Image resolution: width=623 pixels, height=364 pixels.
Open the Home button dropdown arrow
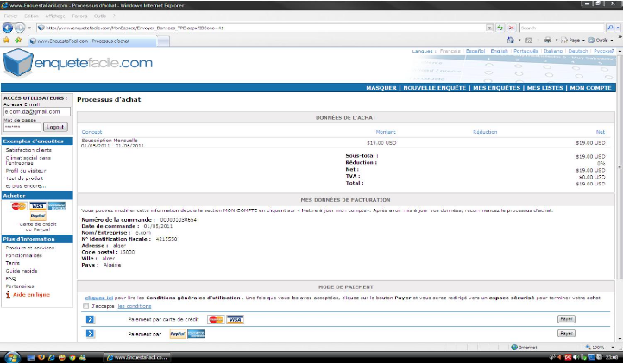(x=519, y=41)
